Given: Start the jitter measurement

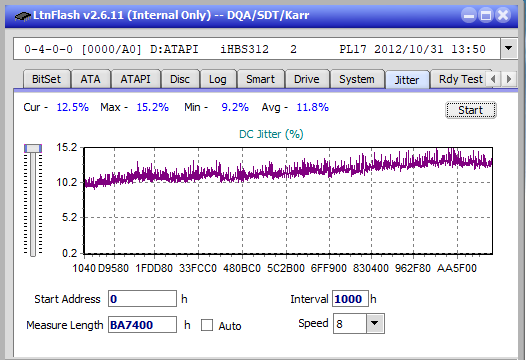Looking at the screenshot, I should click(470, 110).
